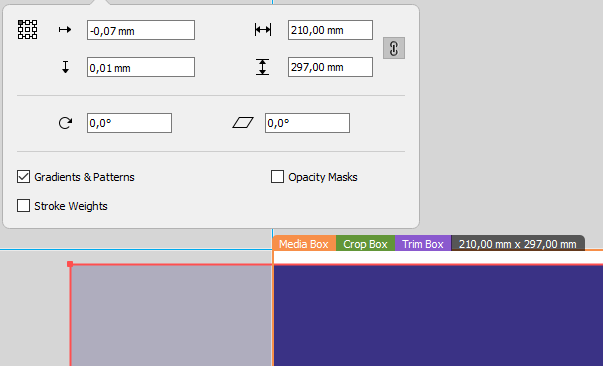Image resolution: width=603 pixels, height=366 pixels.
Task: Click the horizontal position arrow icon
Action: tap(65, 30)
